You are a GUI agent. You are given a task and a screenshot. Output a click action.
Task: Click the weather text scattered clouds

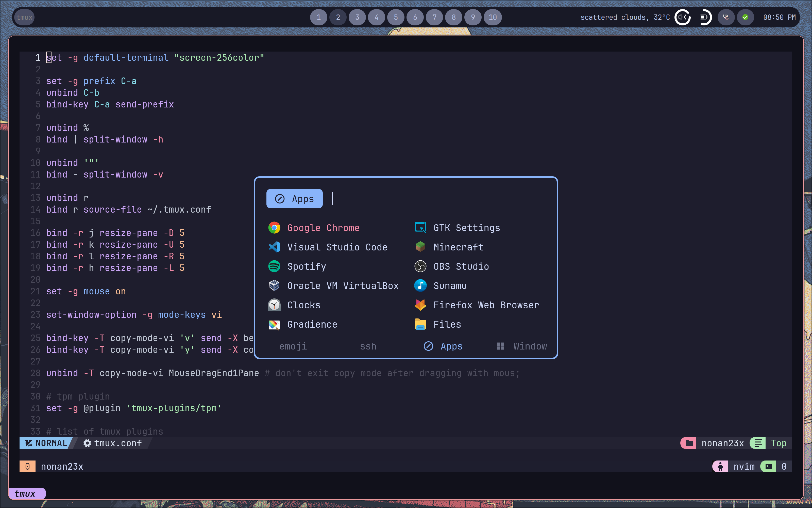[625, 18]
